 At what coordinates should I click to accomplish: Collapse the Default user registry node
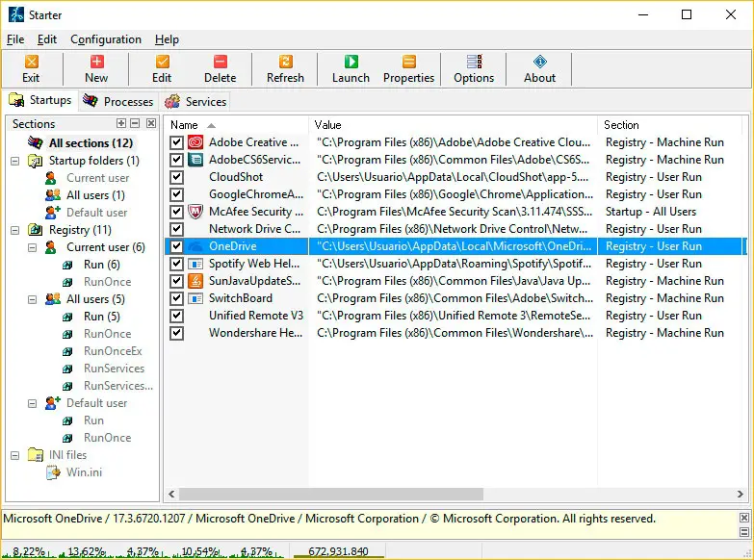pos(32,403)
